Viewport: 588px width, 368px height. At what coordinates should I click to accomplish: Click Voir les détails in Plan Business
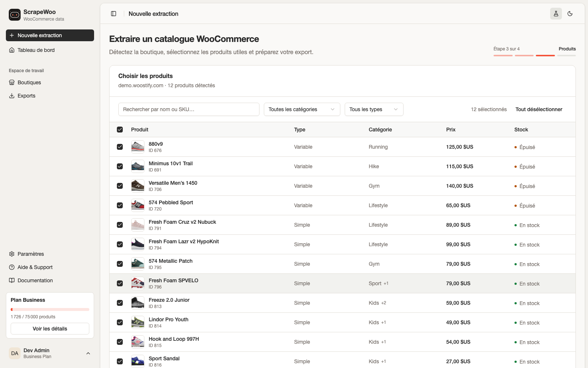click(x=50, y=329)
